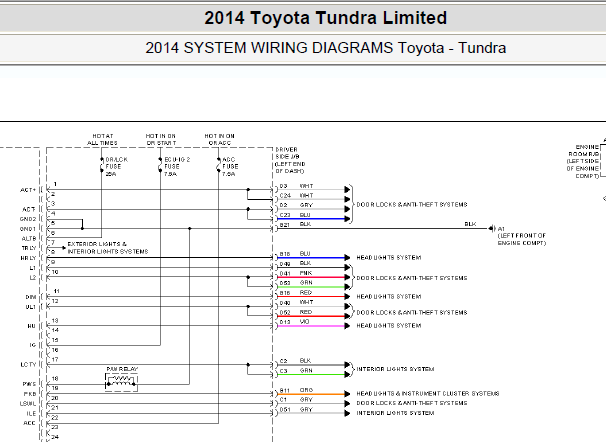
Task: Click the LCTY pin label
Action: pos(28,365)
